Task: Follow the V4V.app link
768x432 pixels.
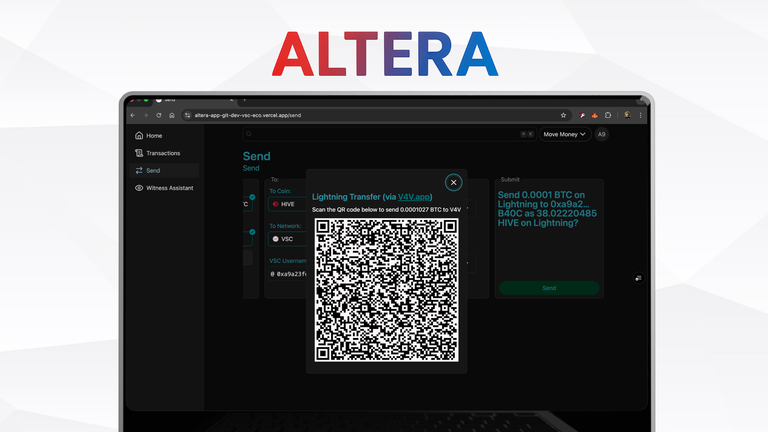Action: tap(413, 197)
